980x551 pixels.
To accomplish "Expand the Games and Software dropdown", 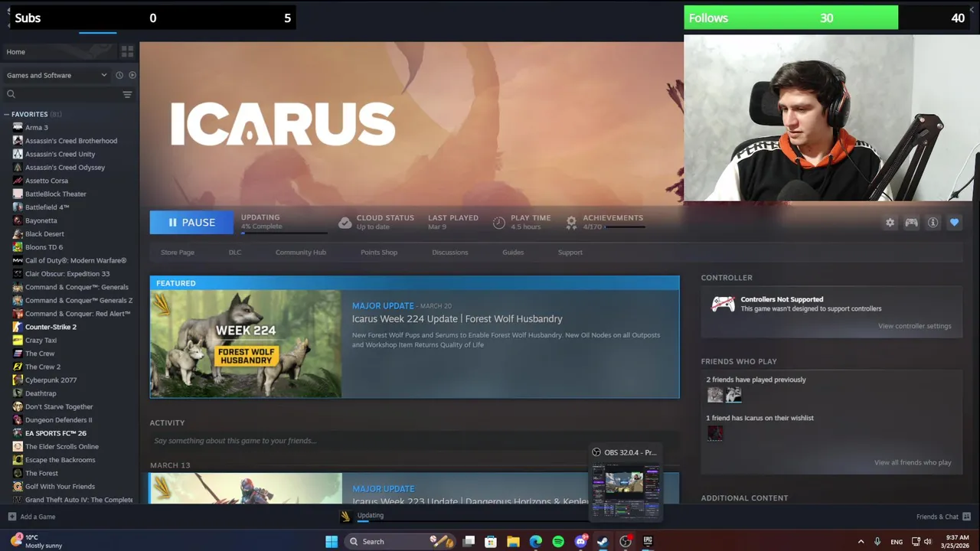I will pyautogui.click(x=57, y=75).
